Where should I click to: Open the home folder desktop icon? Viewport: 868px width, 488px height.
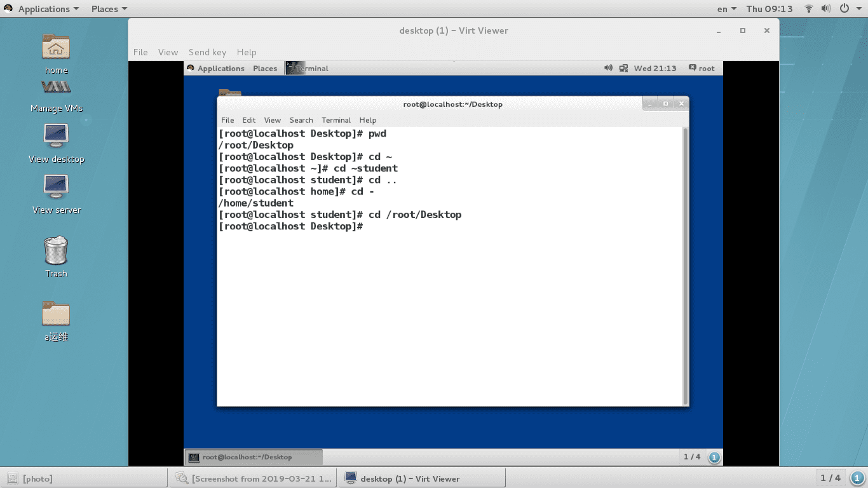pyautogui.click(x=56, y=47)
